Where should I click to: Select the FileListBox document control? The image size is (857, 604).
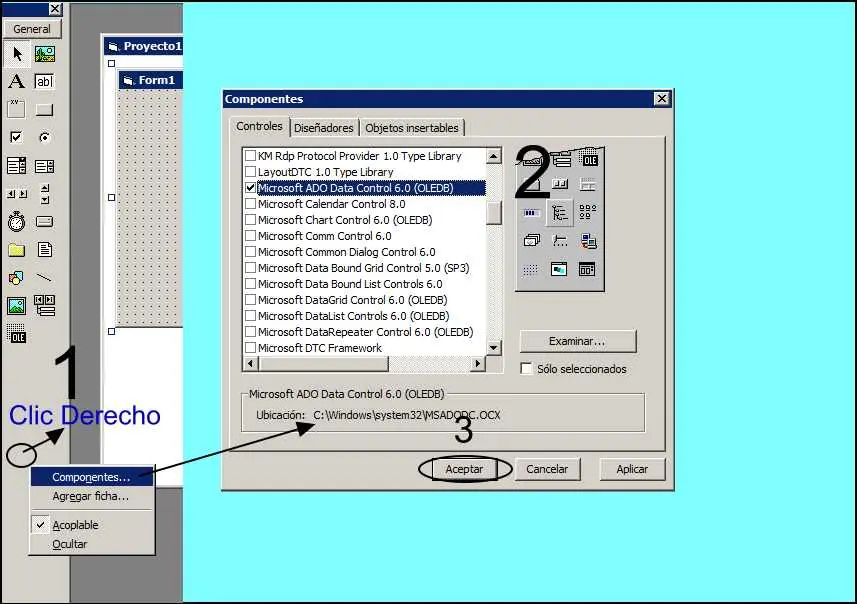pyautogui.click(x=44, y=250)
